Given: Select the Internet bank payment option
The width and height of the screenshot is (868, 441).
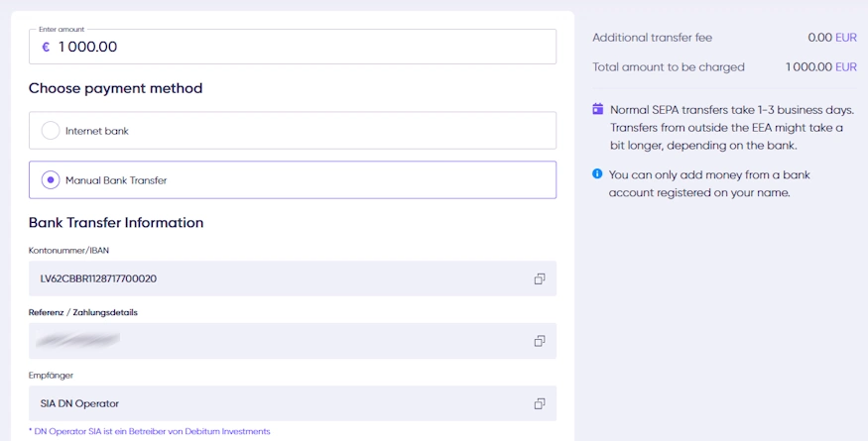Looking at the screenshot, I should click(51, 131).
